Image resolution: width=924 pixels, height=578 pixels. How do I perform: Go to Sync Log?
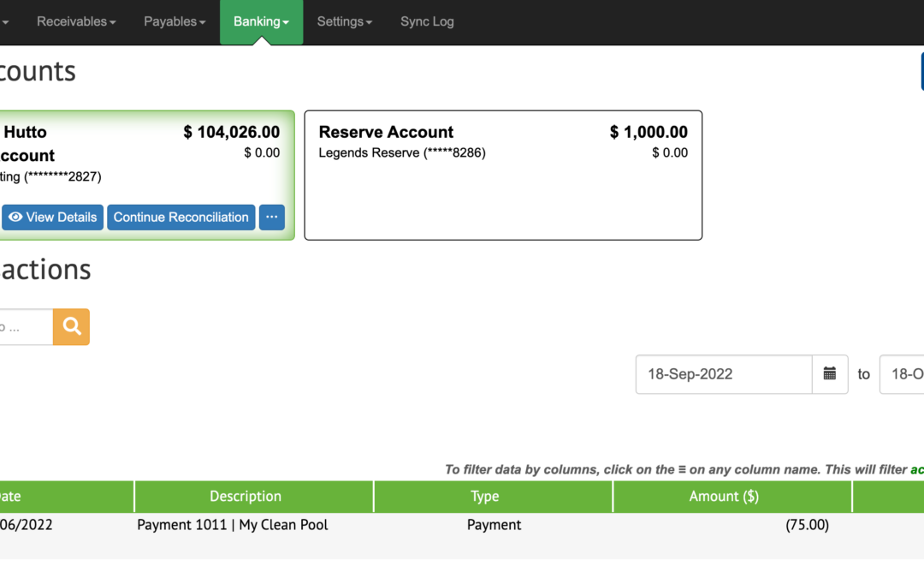[x=427, y=21]
